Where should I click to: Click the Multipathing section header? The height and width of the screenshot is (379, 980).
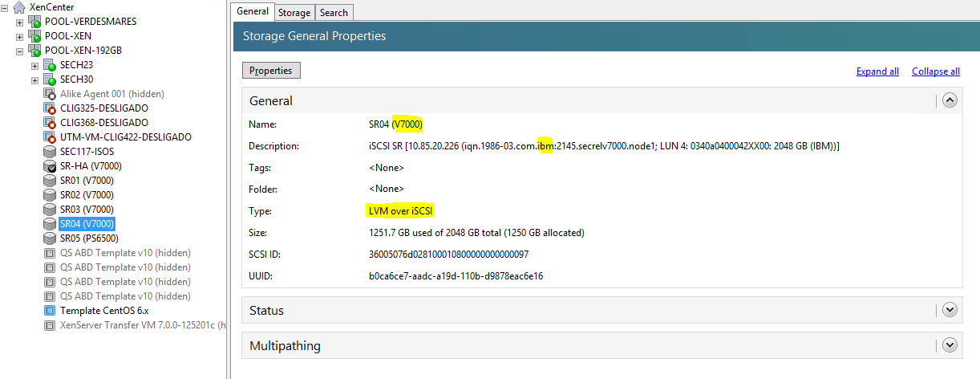click(601, 345)
